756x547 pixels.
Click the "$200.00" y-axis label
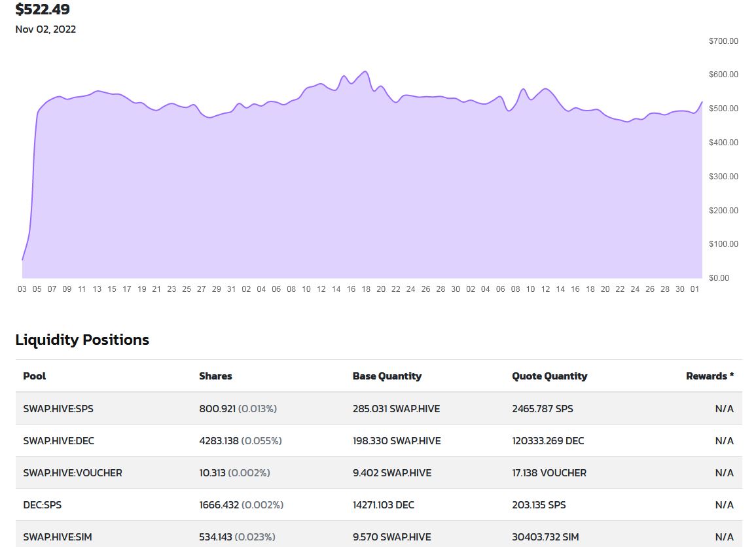point(723,210)
